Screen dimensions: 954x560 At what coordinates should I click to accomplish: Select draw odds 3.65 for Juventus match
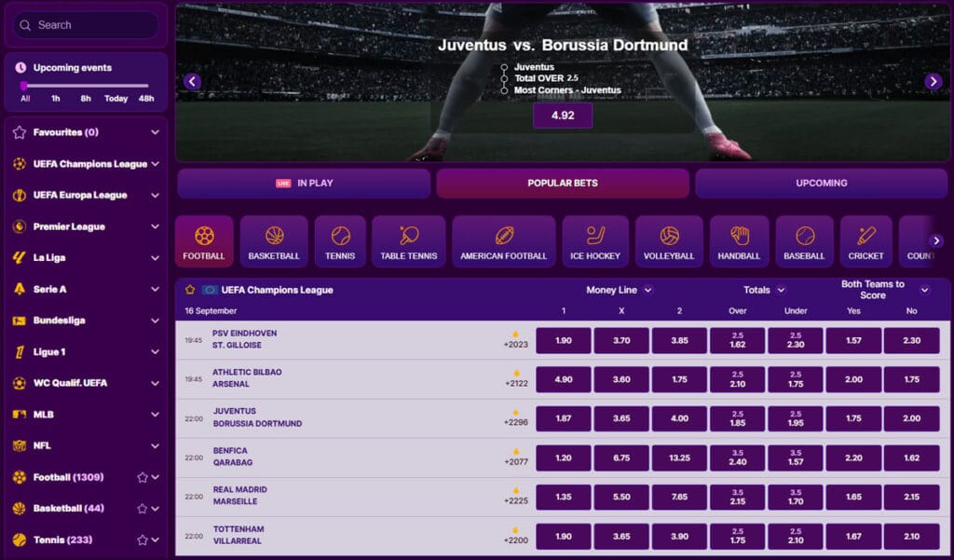click(x=621, y=418)
